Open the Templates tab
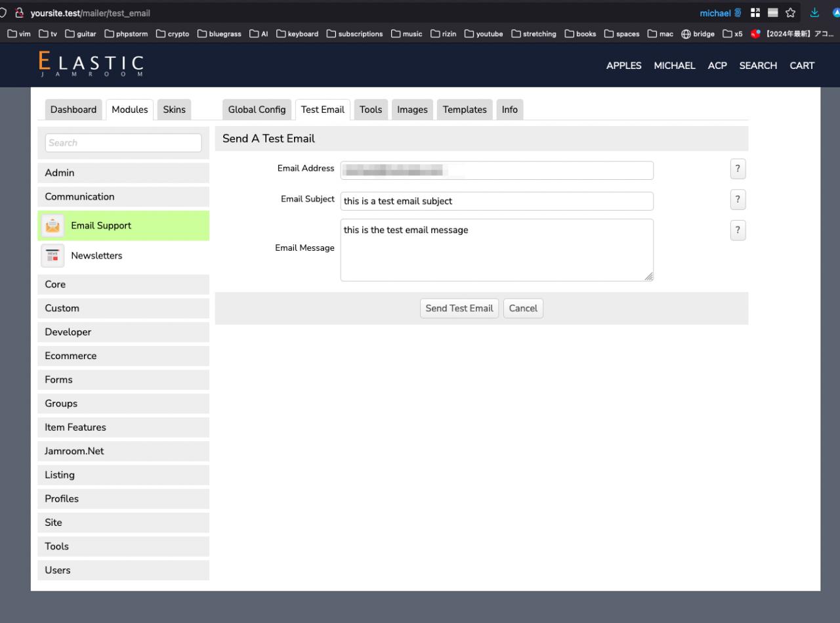Screen dimensions: 840x623 tap(464, 110)
